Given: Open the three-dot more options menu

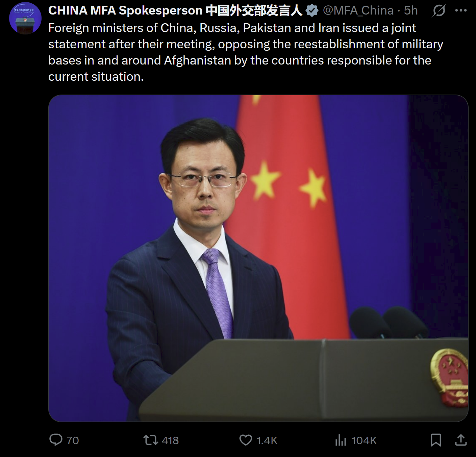Looking at the screenshot, I should point(461,10).
